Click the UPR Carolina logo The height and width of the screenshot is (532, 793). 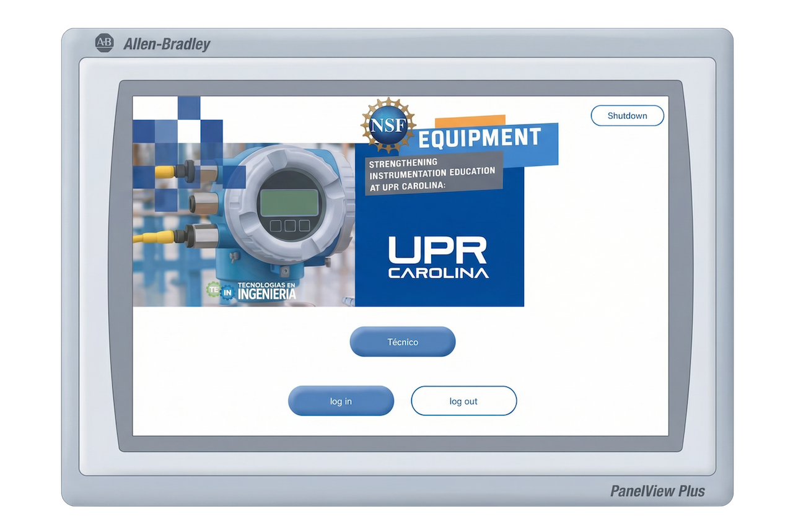438,257
